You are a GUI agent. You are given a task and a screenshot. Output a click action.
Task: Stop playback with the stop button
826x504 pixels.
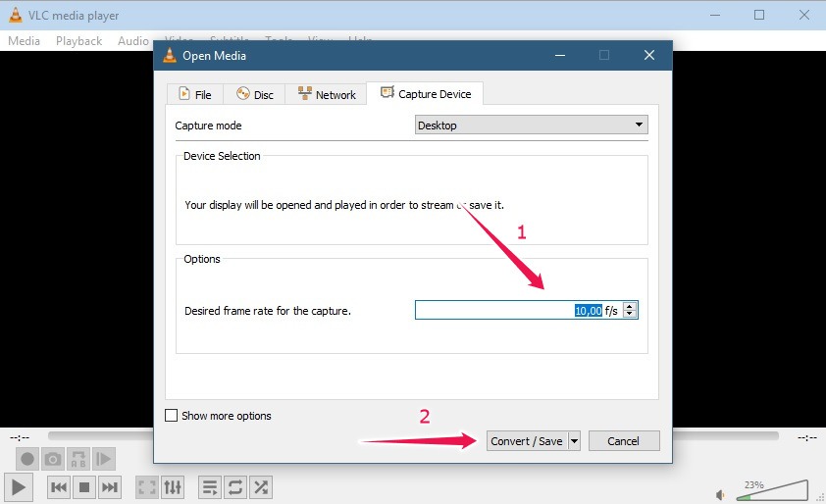[x=84, y=487]
